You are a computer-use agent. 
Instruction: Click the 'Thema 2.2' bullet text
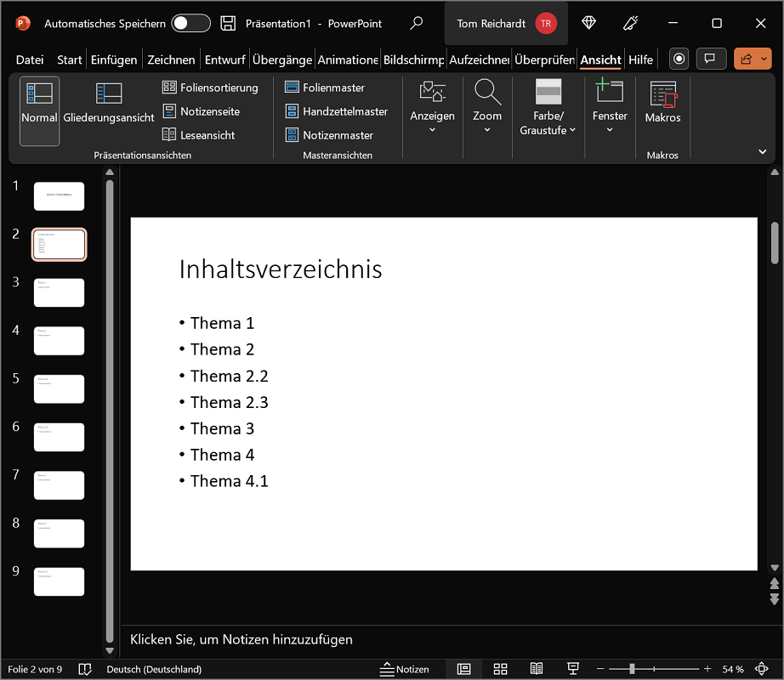pyautogui.click(x=229, y=377)
